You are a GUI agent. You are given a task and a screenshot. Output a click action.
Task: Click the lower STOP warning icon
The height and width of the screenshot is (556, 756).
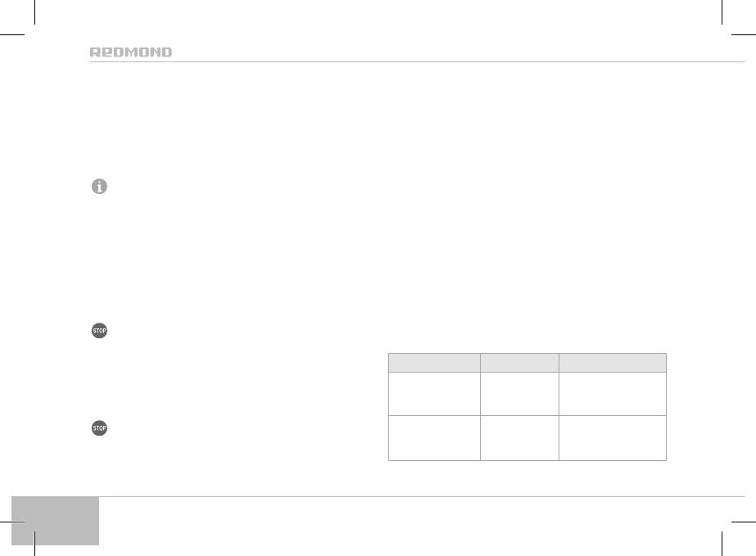(x=99, y=428)
